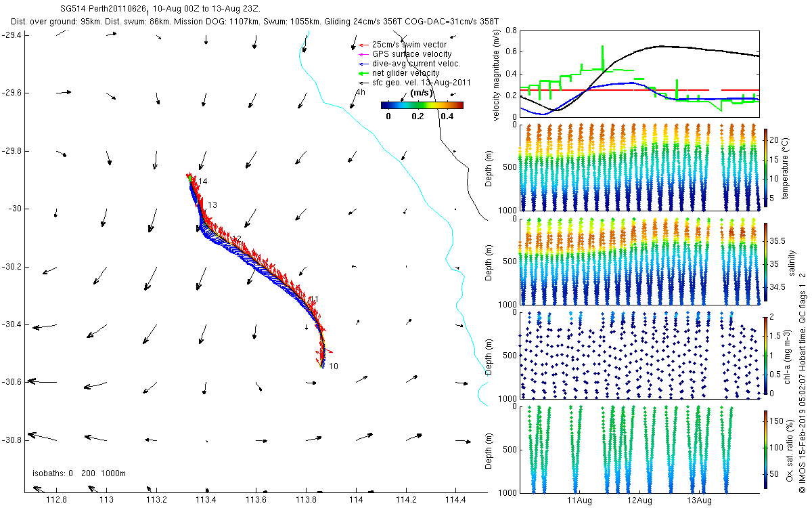Click legend entry "GPS surface velocity"

tap(411, 54)
